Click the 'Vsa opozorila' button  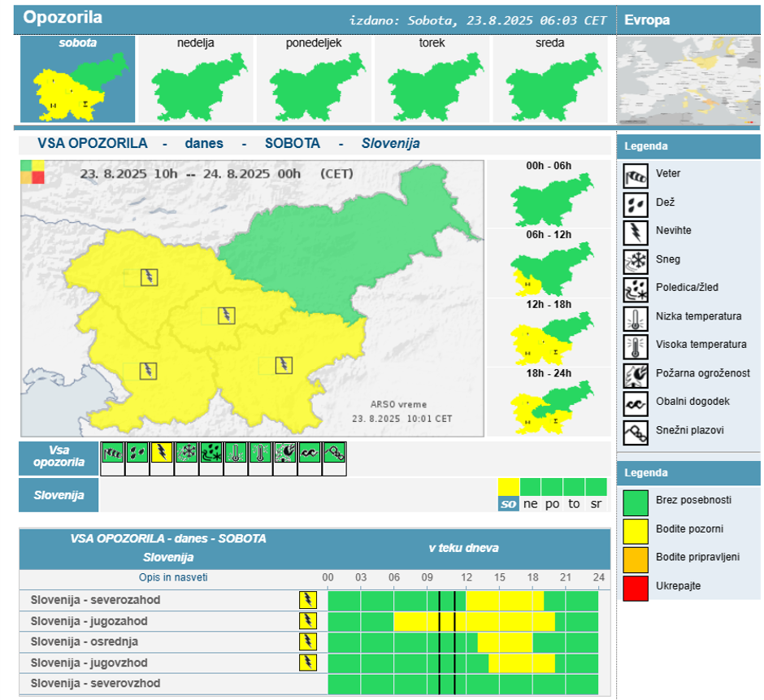(x=59, y=459)
